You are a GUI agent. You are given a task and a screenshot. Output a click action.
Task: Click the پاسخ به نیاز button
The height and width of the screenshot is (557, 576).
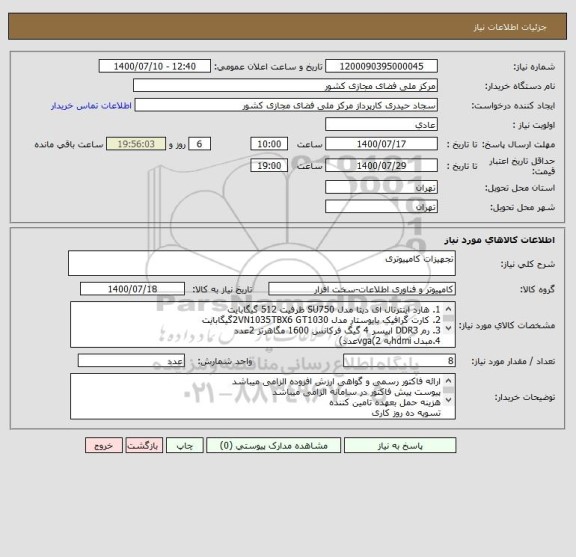pyautogui.click(x=400, y=445)
